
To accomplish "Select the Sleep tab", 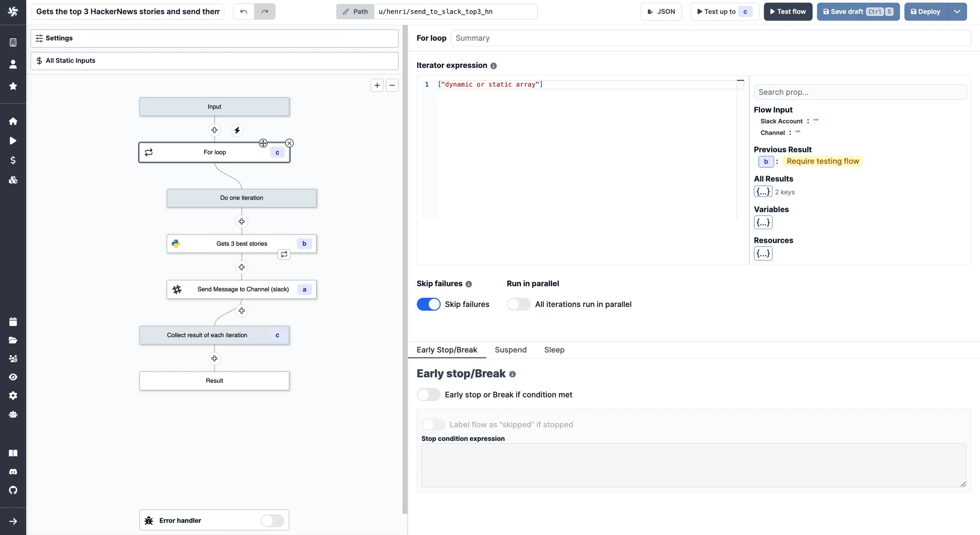I will (554, 349).
